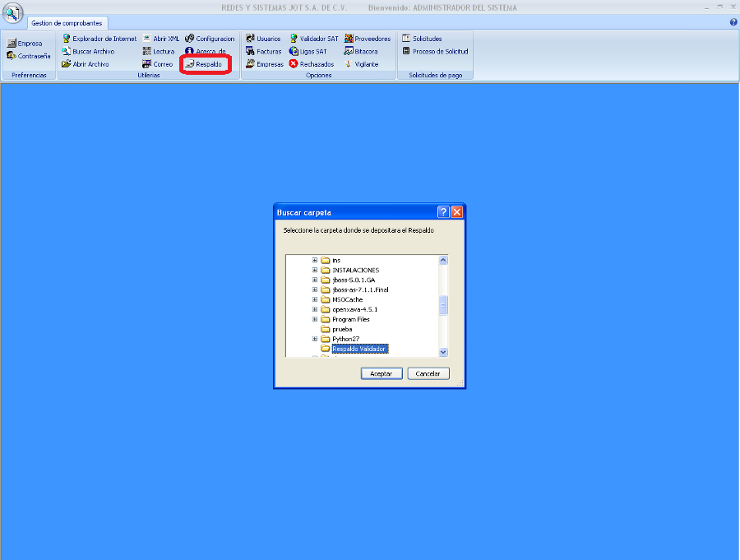Expand the INSTALACIONES folder node
Screen dimensions: 740x560
coord(315,270)
